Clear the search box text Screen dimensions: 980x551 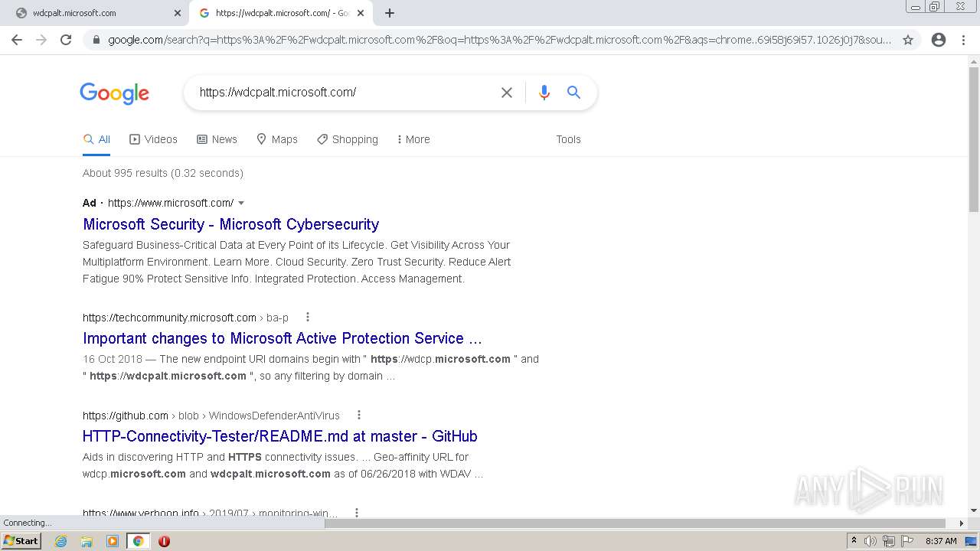pyautogui.click(x=507, y=93)
